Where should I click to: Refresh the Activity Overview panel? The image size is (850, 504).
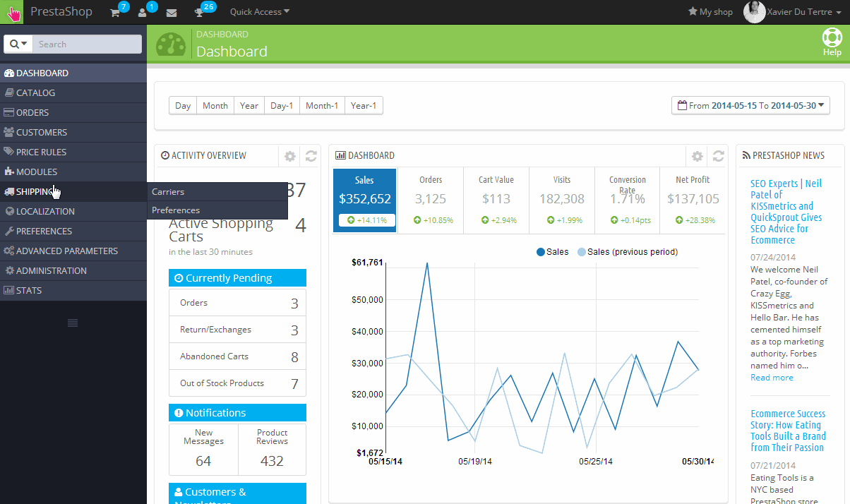311,156
